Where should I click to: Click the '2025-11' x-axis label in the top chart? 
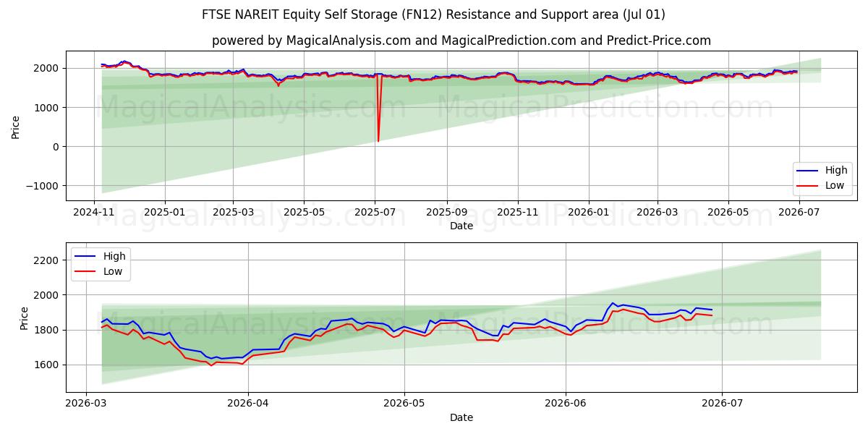[x=517, y=213]
